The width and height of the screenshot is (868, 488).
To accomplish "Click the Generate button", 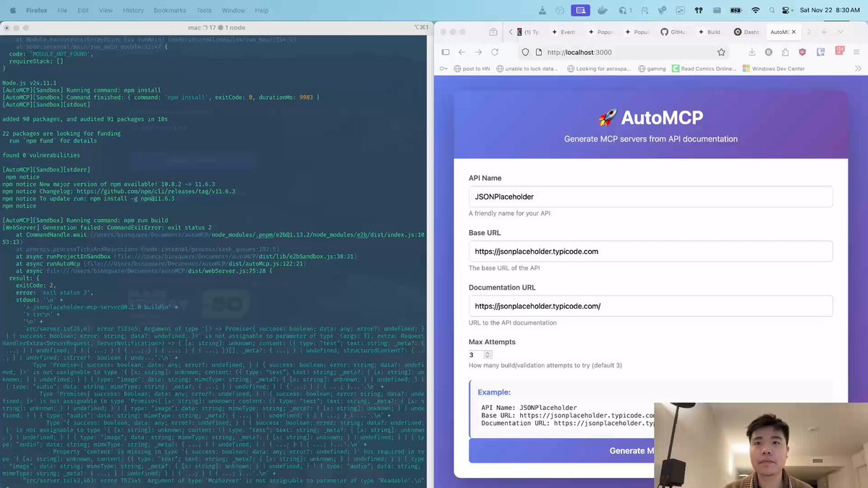I will pos(650,450).
